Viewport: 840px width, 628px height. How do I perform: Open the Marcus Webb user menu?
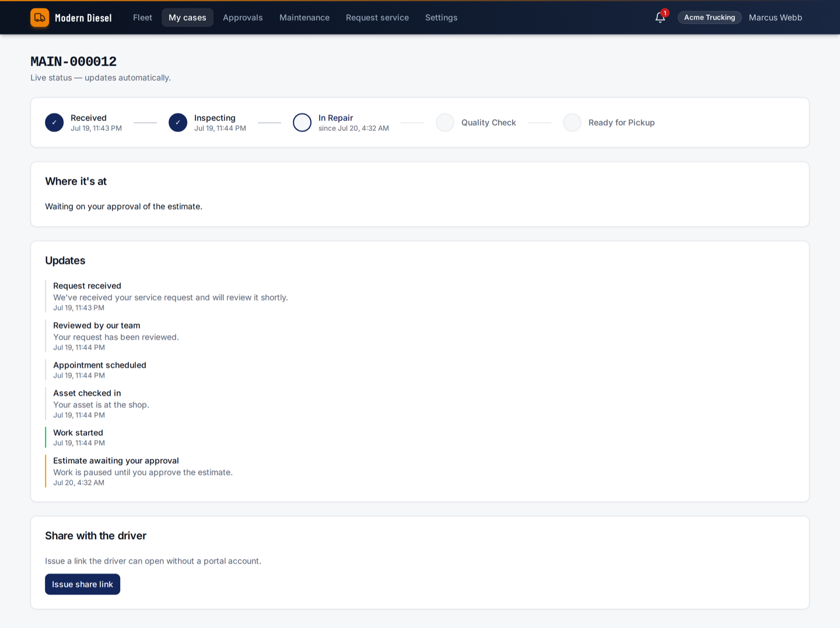coord(775,17)
